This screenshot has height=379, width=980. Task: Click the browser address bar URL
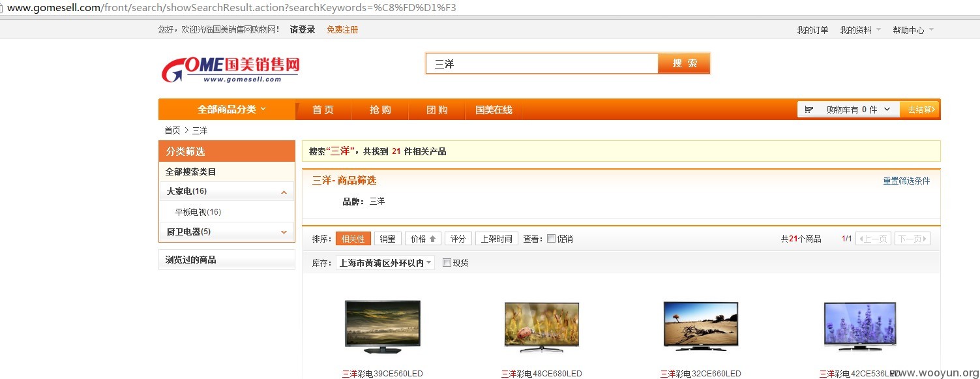[231, 8]
